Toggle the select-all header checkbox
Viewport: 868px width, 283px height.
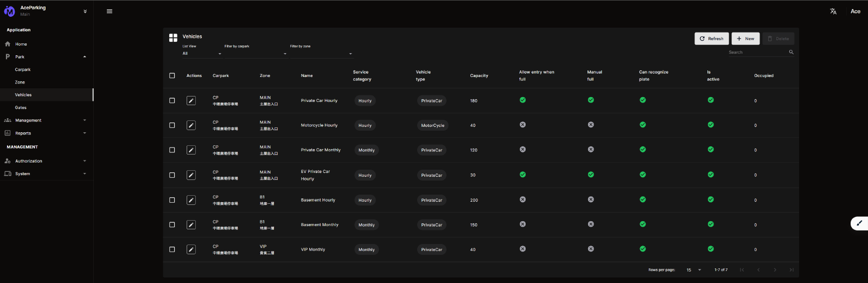point(172,76)
